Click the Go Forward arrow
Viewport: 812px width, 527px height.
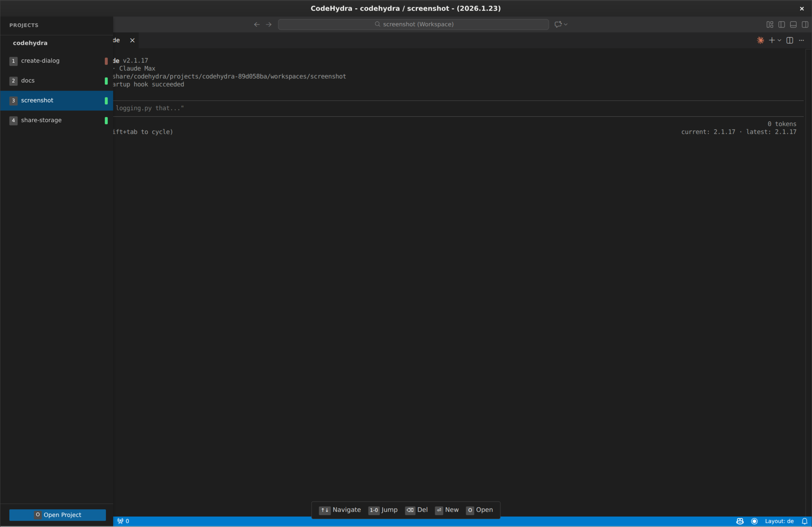tap(269, 25)
